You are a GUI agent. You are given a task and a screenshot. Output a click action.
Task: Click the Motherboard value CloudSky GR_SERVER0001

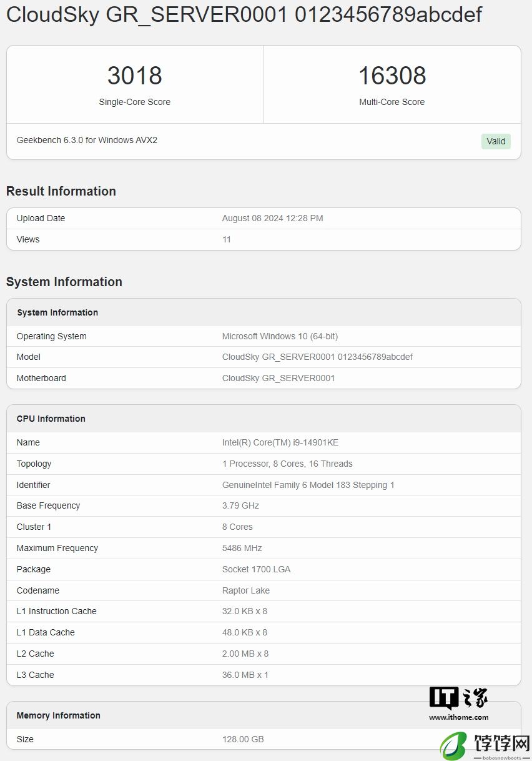coord(278,378)
